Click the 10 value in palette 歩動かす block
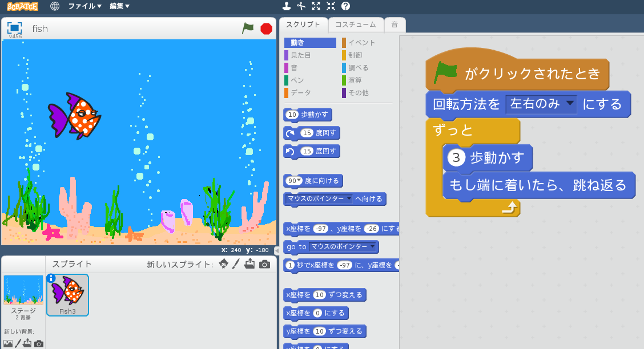This screenshot has width=644, height=349. (292, 115)
